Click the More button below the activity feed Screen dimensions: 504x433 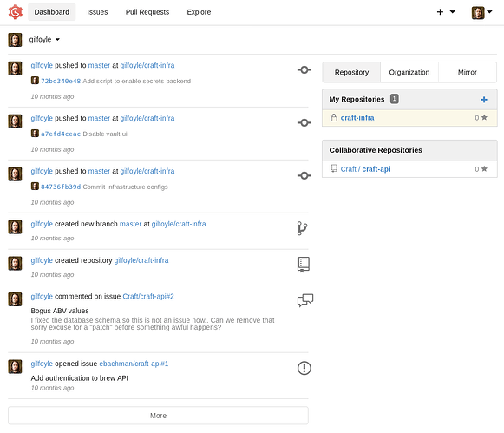point(158,416)
